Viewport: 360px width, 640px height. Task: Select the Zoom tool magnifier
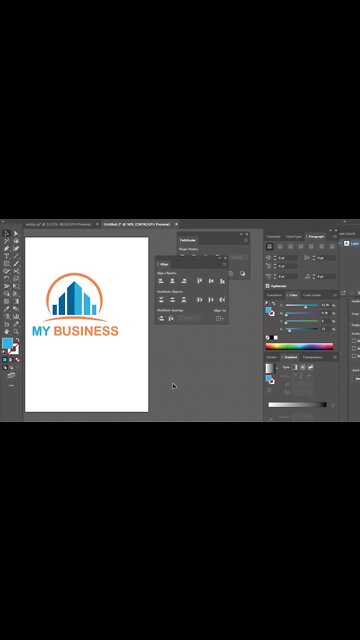[x=16, y=331]
